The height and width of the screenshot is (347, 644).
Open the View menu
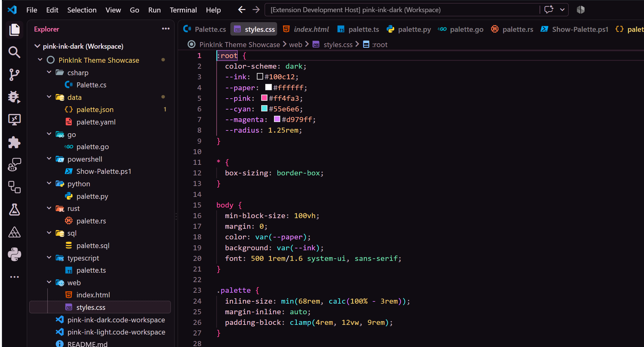[x=113, y=10]
